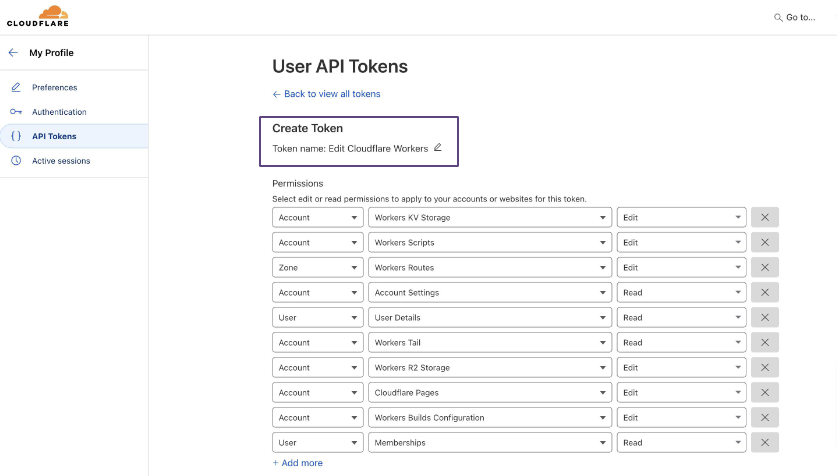Click the My Profile heading
837x476 pixels.
(x=51, y=52)
